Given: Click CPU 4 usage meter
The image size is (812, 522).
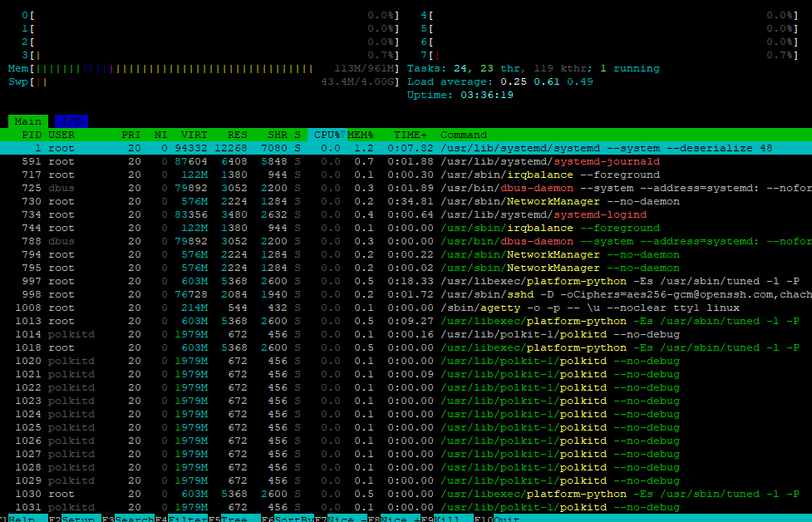Looking at the screenshot, I should [609, 15].
